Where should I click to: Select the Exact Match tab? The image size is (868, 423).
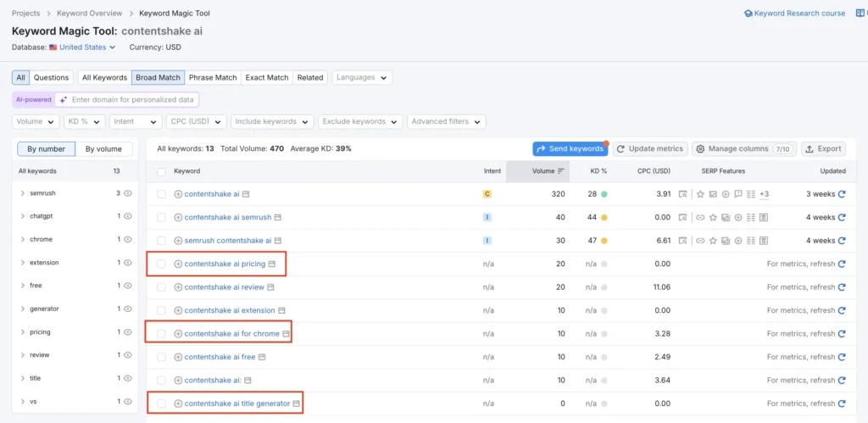(267, 77)
